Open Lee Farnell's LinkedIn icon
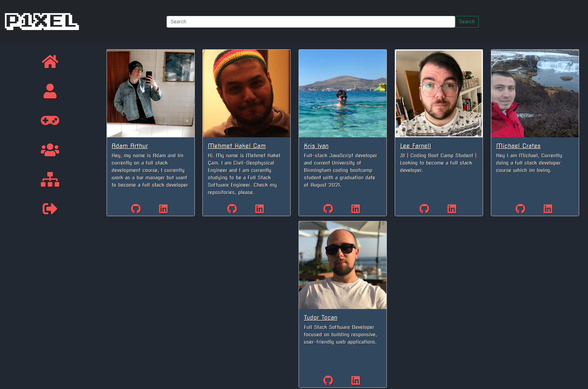Viewport: 588px width, 389px height. pos(452,209)
